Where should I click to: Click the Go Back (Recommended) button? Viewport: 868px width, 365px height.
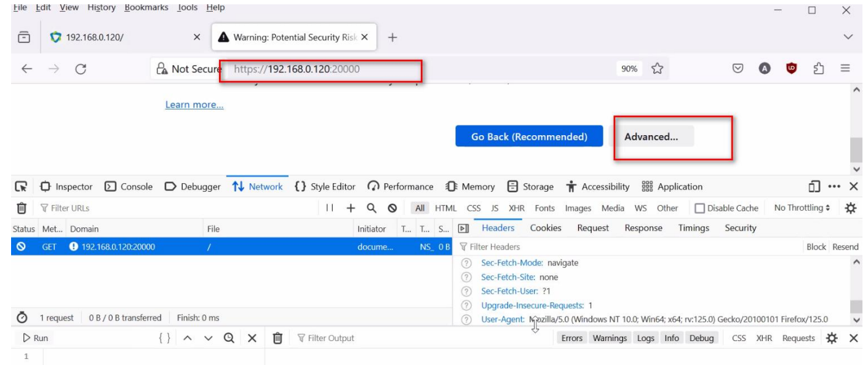(529, 136)
